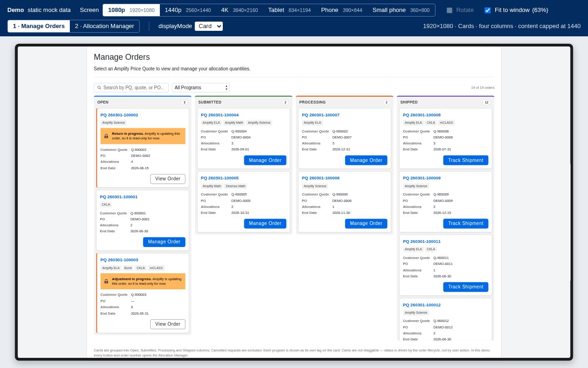Open the PQ 260301-100012 order link

point(422,305)
